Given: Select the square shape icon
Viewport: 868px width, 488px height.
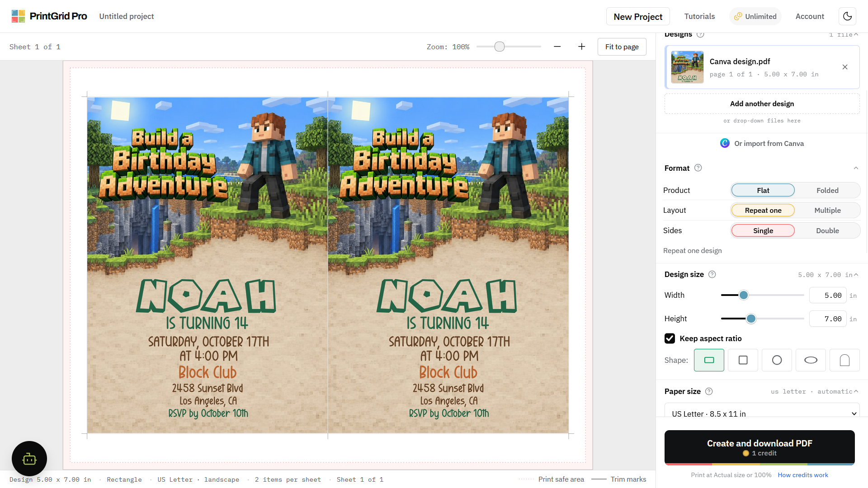Looking at the screenshot, I should (743, 360).
